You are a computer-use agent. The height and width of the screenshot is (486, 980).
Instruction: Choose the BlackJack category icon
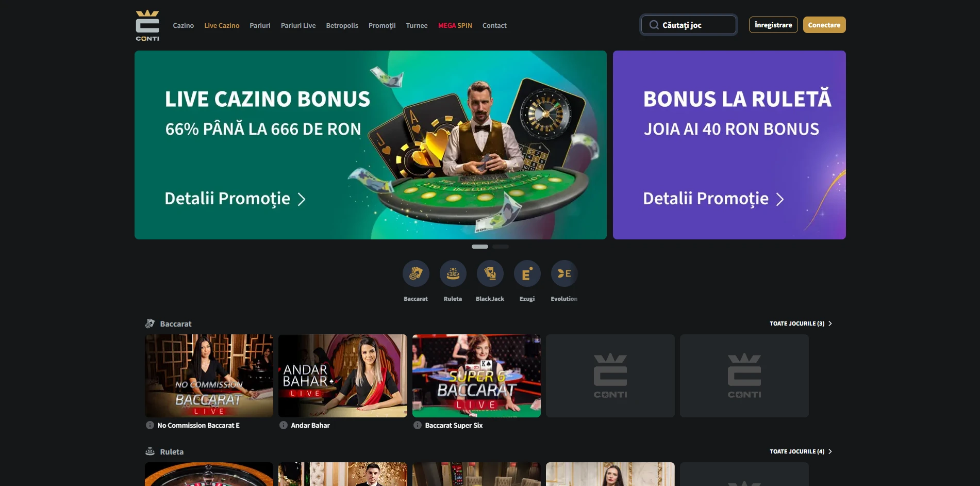(x=490, y=273)
